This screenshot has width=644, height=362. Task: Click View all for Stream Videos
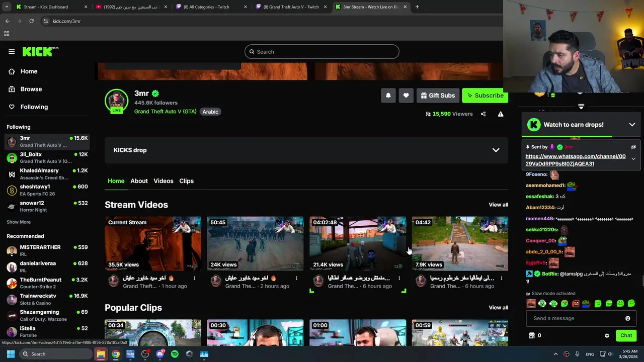(498, 205)
